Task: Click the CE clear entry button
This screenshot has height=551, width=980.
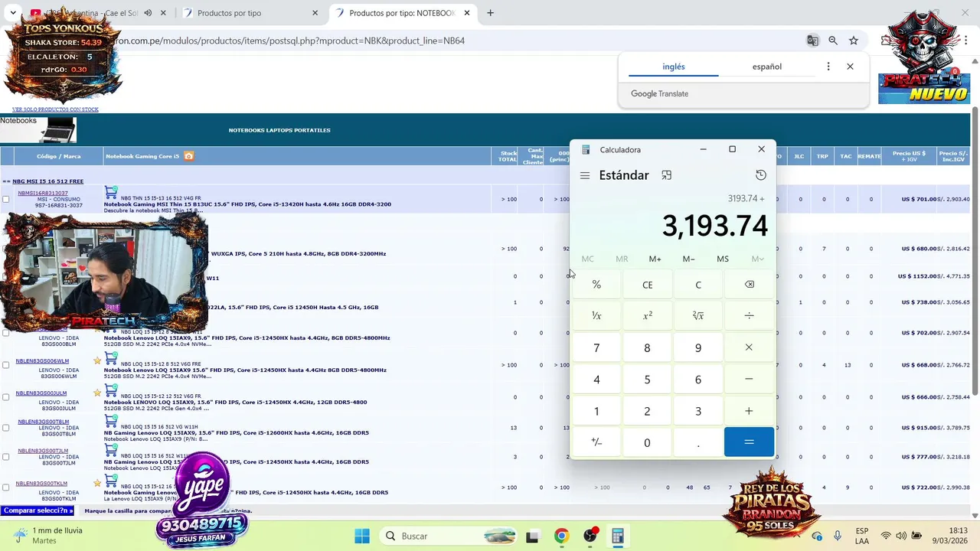Action: [x=647, y=285]
